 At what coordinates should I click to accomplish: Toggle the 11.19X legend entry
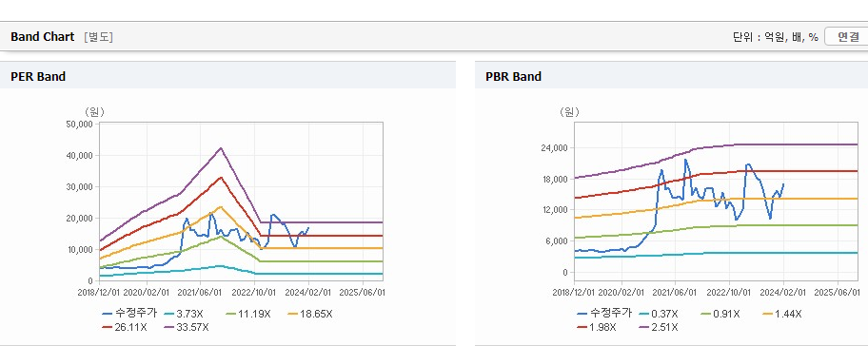coord(248,314)
